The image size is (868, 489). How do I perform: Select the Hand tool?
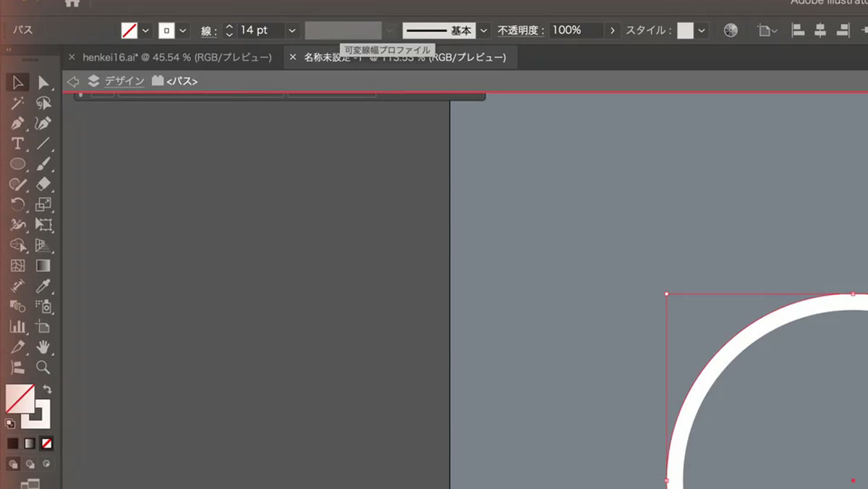[x=43, y=346]
